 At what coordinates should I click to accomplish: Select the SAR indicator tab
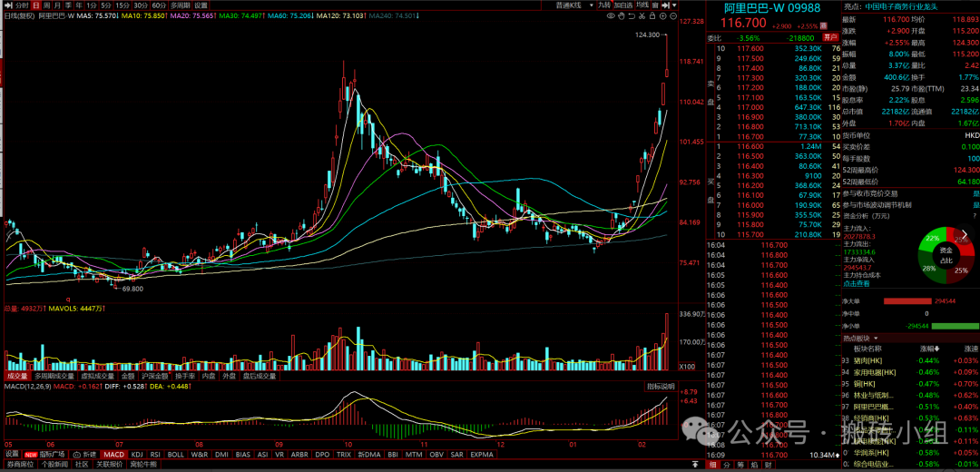coord(456,454)
